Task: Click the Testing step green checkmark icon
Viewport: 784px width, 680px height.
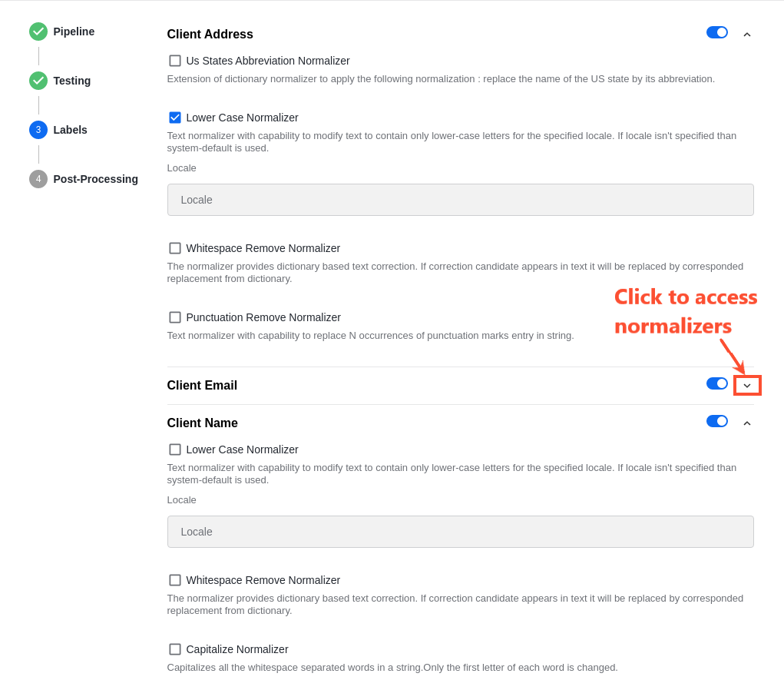Action: [x=38, y=81]
